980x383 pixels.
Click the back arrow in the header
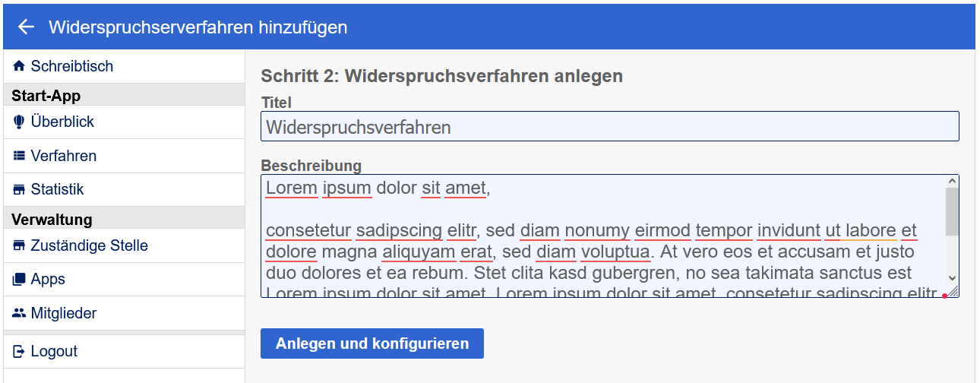(26, 27)
